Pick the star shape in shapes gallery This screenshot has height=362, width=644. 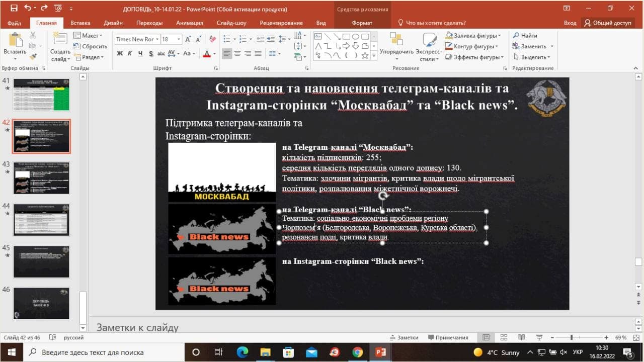click(365, 55)
